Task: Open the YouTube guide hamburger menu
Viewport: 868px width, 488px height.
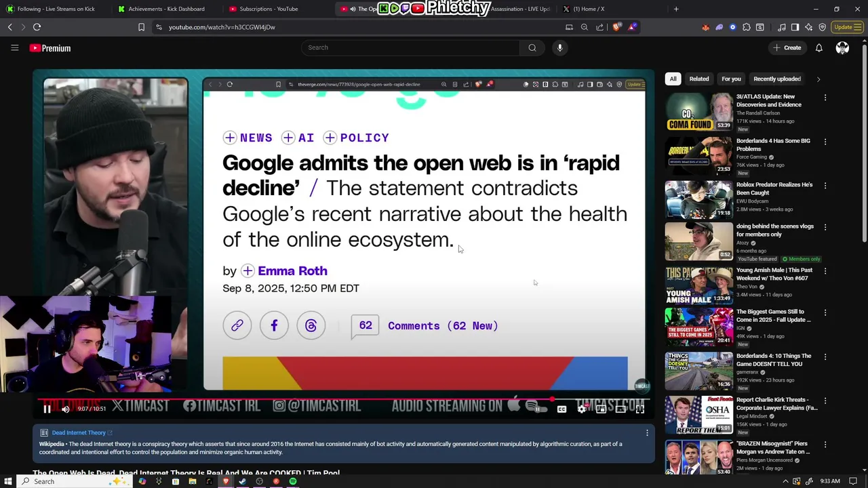Action: tap(14, 47)
